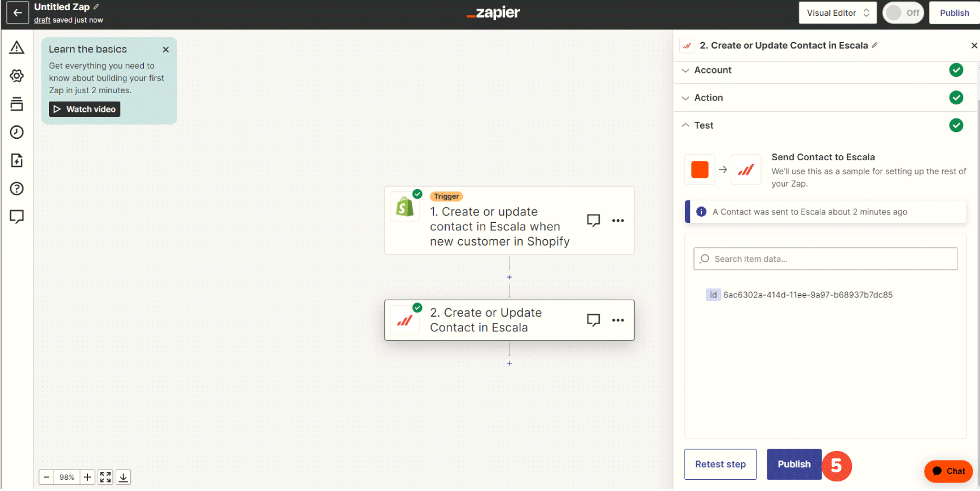Add a step between trigger and action
This screenshot has height=491, width=980.
(509, 277)
